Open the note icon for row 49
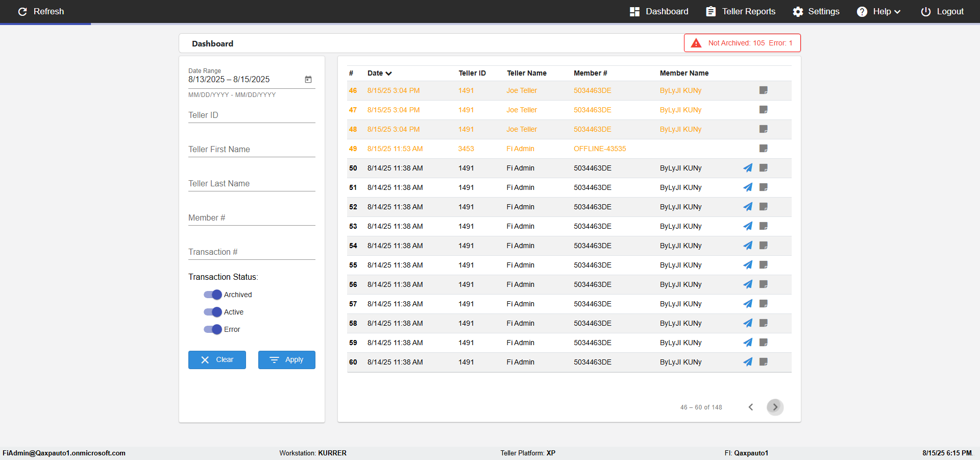980x460 pixels. point(764,149)
